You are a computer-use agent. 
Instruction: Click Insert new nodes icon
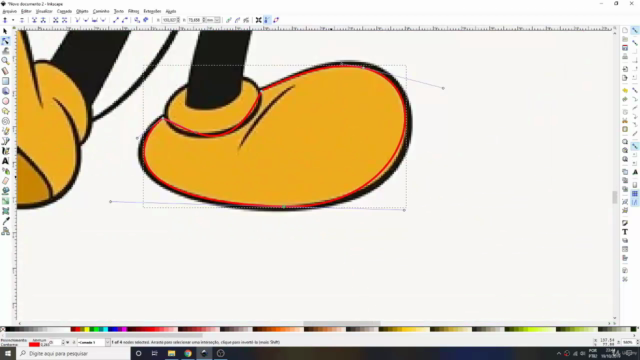5,20
